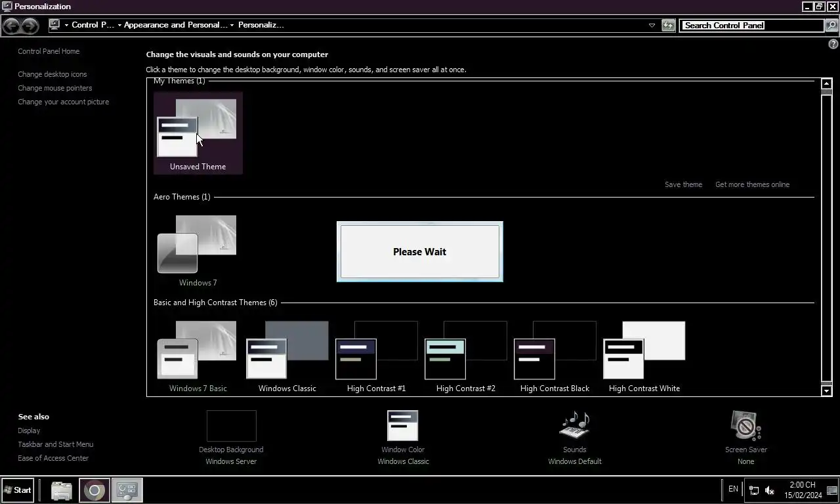Click the Save theme link
This screenshot has width=840, height=504.
tap(683, 184)
